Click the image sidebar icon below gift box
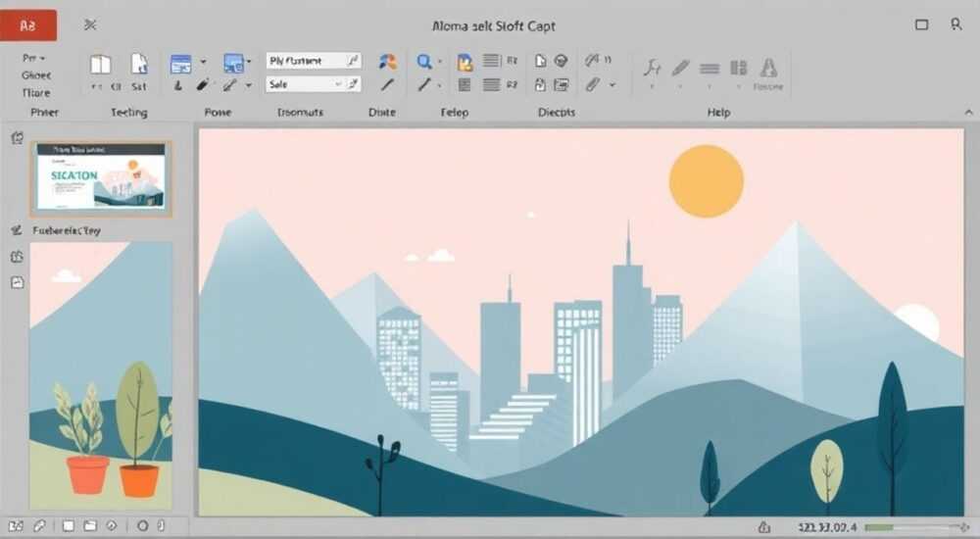The width and height of the screenshot is (980, 539). pyautogui.click(x=17, y=282)
